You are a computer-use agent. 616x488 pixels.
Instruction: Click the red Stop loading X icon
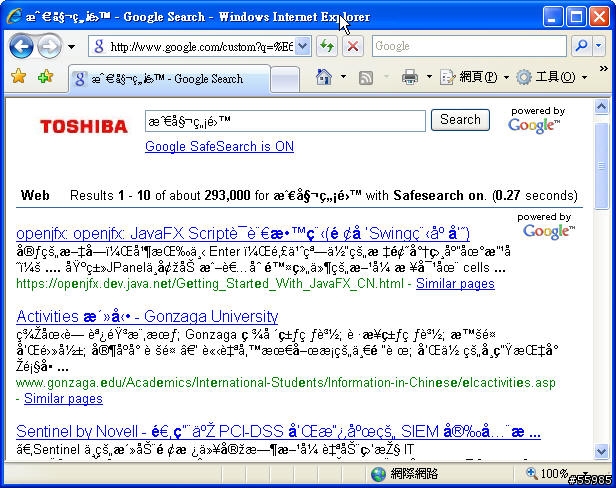pyautogui.click(x=352, y=46)
